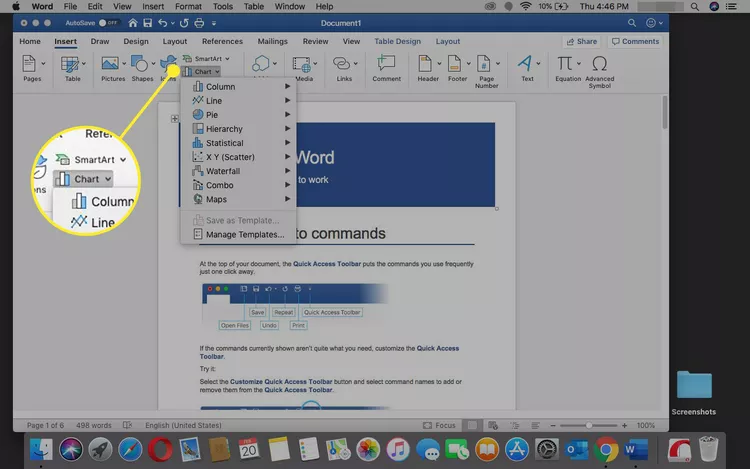Open X Y (Scatter) chart submenu
Viewport: 750px width, 469px height.
(x=238, y=157)
